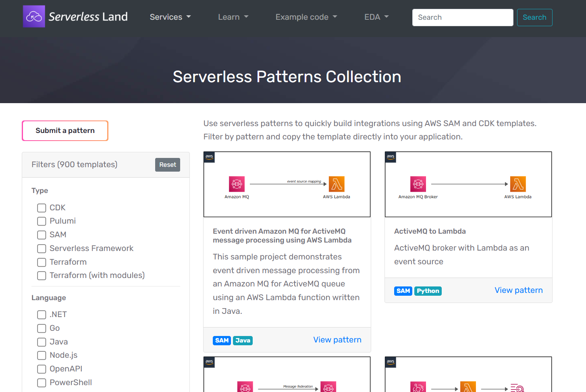Open the Serverless Land cloud logo
The image size is (586, 392).
click(x=34, y=17)
